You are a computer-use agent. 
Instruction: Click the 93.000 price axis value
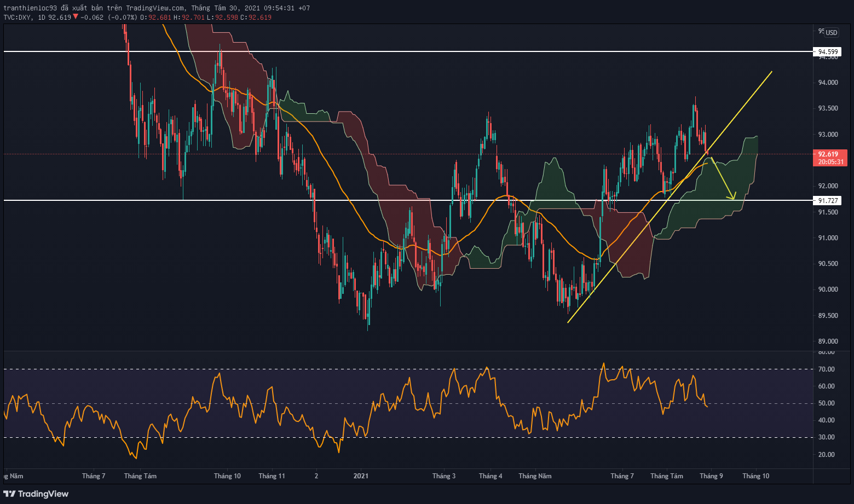828,135
